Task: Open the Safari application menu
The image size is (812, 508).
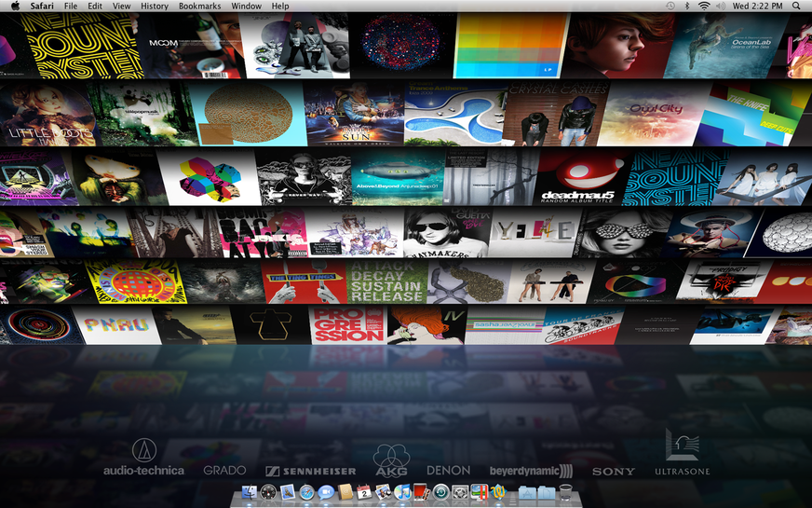Action: tap(42, 6)
